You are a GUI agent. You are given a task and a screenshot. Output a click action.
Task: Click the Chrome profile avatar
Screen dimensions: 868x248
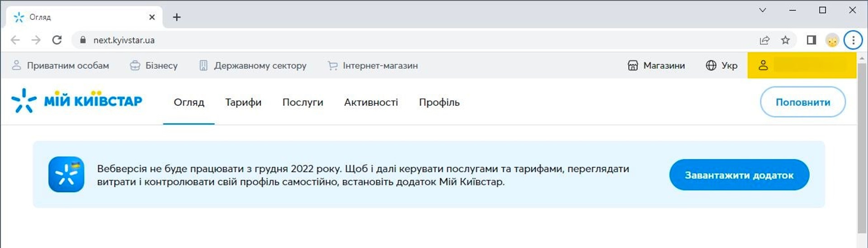(x=832, y=40)
